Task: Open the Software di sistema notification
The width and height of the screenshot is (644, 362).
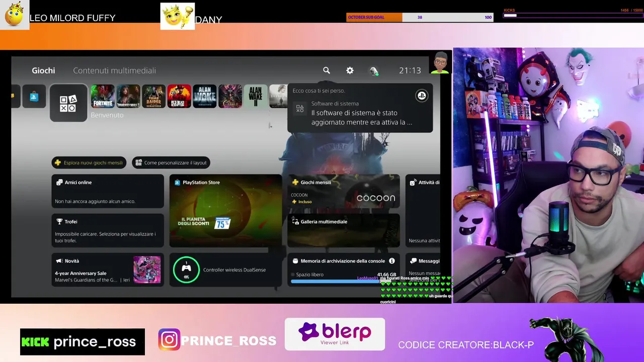Action: click(360, 108)
